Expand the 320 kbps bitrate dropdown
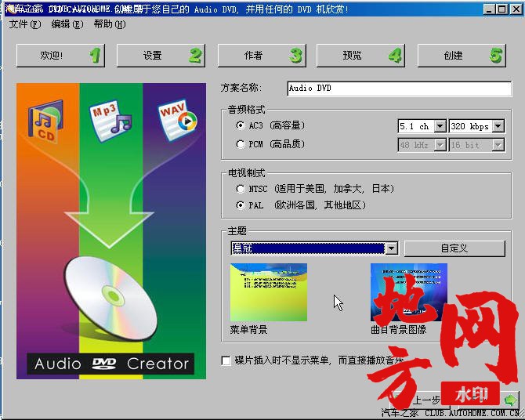Viewport: 525px width, 420px height. pos(498,126)
